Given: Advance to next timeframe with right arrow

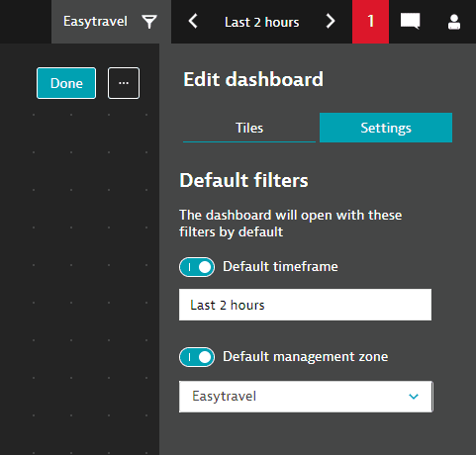Looking at the screenshot, I should [331, 22].
